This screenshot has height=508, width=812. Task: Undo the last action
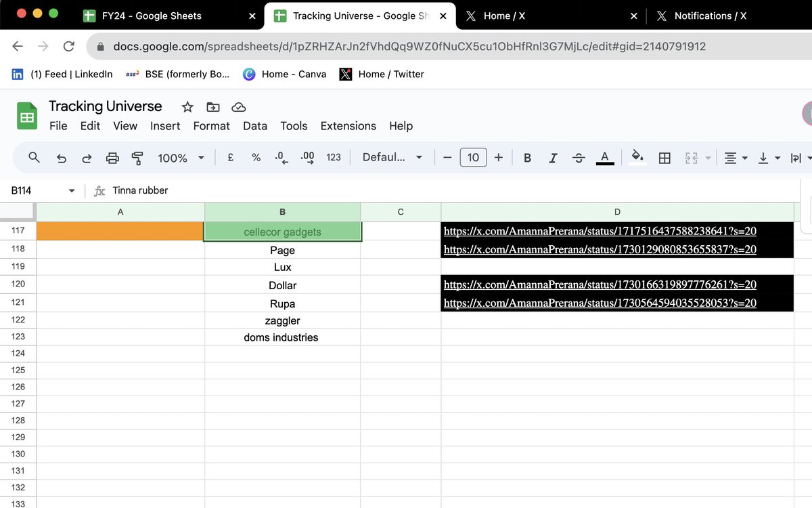[61, 158]
